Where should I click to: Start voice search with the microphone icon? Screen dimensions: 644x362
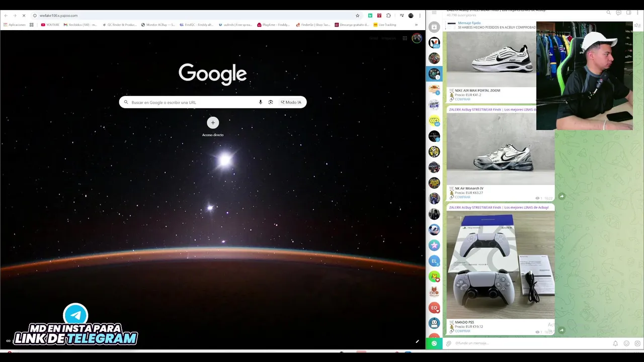(x=260, y=102)
